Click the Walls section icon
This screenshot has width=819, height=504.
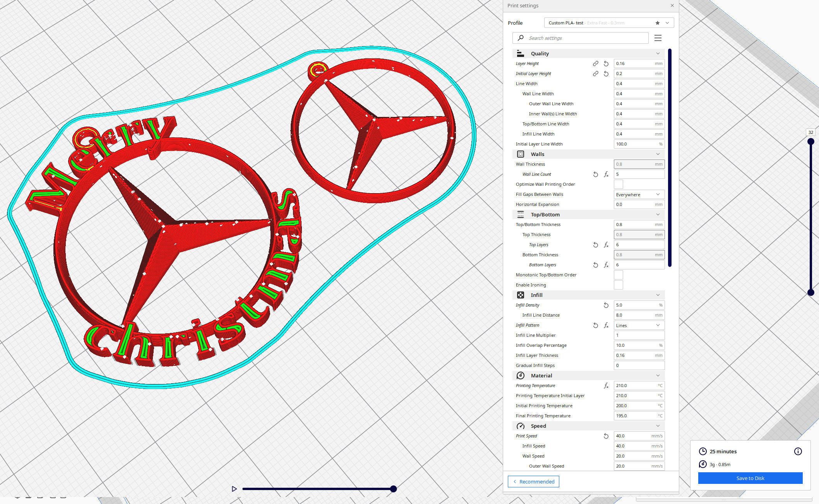521,154
